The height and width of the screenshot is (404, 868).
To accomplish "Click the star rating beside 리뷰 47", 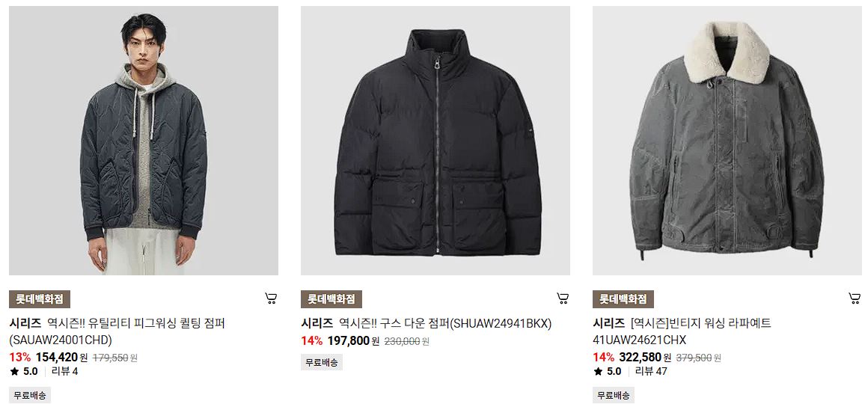I will [608, 371].
